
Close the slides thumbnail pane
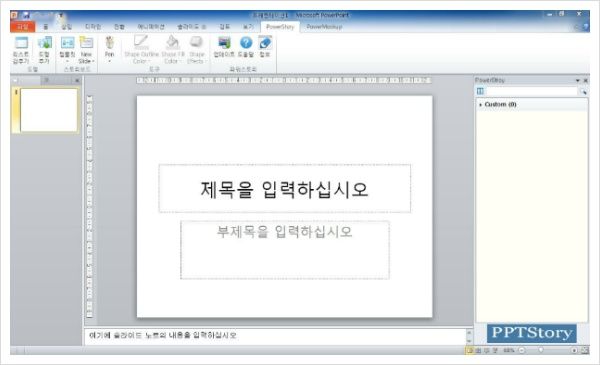click(x=77, y=80)
